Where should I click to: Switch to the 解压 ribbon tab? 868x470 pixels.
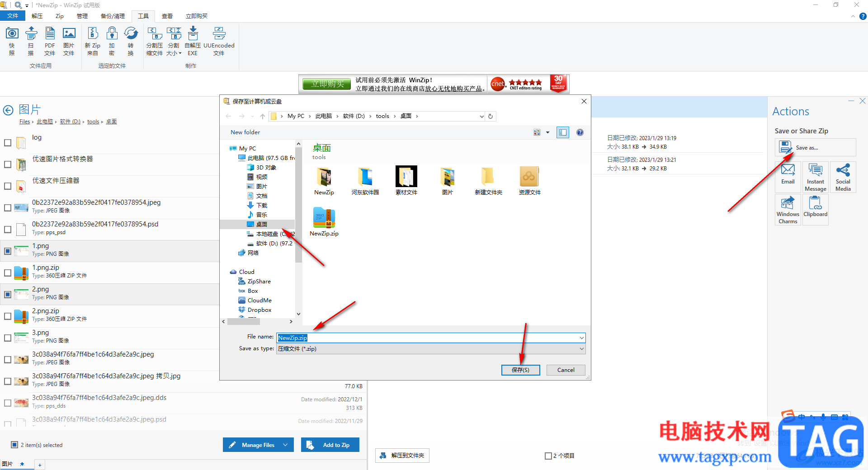[x=37, y=16]
